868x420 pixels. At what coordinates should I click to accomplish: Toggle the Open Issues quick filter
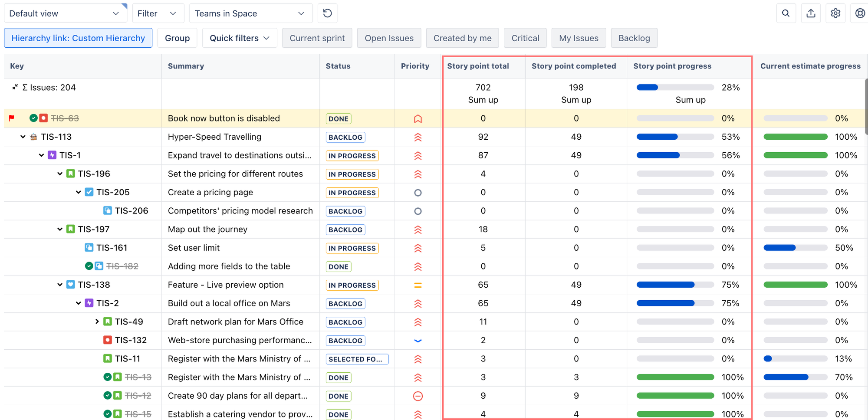click(x=389, y=38)
